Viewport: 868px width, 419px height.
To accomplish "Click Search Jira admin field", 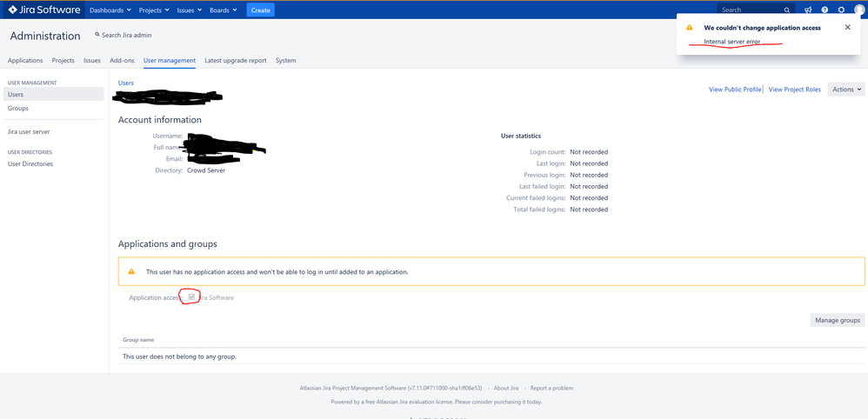I will (124, 35).
